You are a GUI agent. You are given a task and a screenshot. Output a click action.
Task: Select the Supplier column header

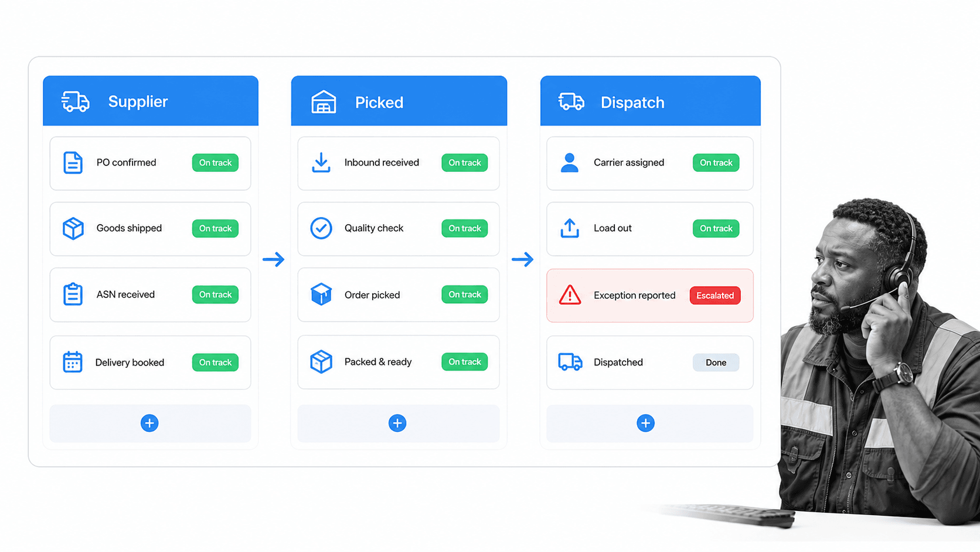click(x=151, y=100)
